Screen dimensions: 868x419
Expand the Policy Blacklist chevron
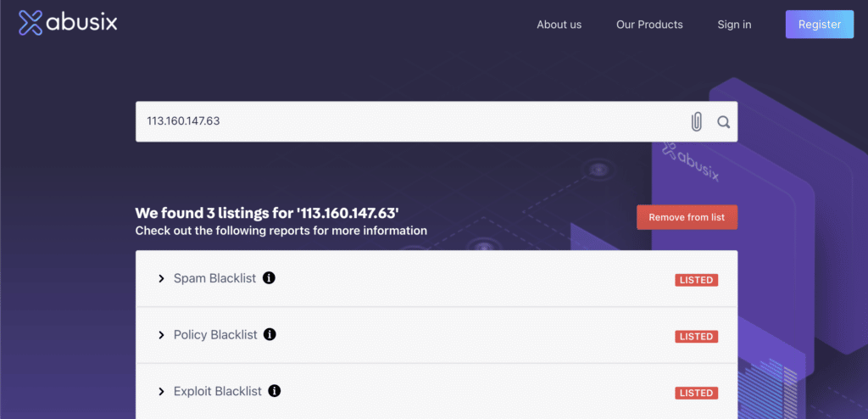(161, 335)
